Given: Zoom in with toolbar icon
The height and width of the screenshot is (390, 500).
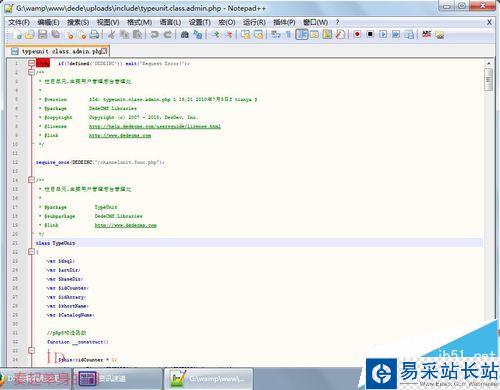Looking at the screenshot, I should click(216, 34).
